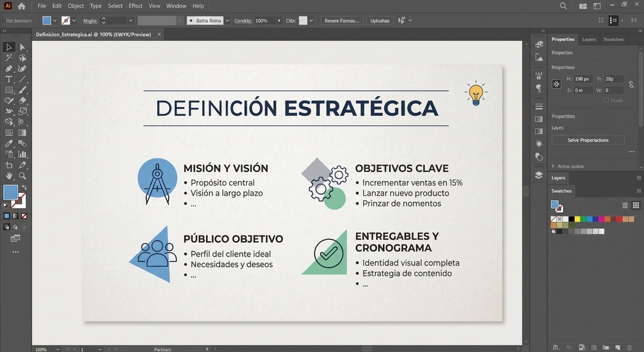Open the Stroke lines icon in dock
This screenshot has width=644, height=352.
(539, 106)
